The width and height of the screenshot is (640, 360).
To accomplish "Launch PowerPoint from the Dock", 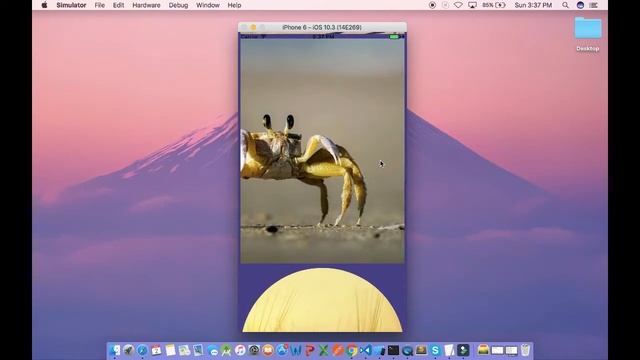I will (310, 350).
